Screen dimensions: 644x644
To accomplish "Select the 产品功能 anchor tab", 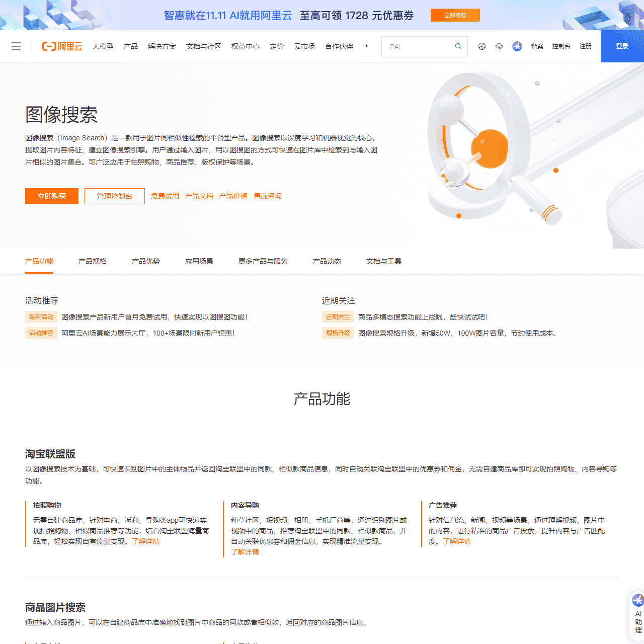I will pyautogui.click(x=39, y=261).
